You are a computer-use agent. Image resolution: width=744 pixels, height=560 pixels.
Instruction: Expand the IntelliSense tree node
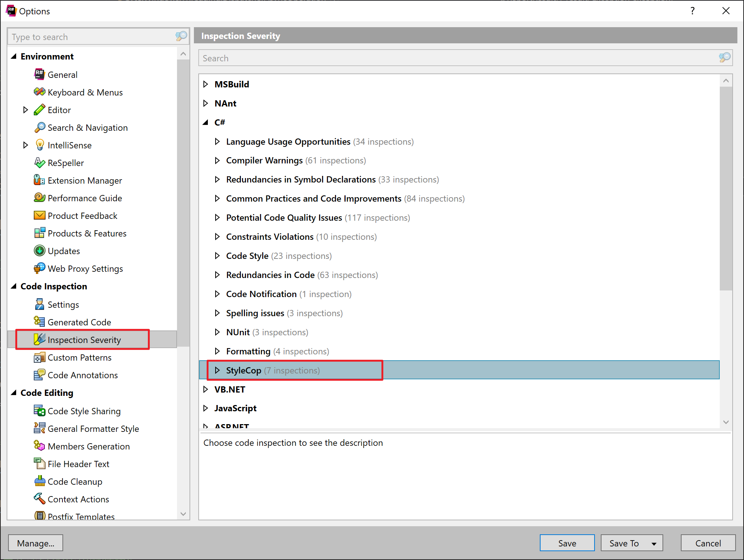(25, 145)
